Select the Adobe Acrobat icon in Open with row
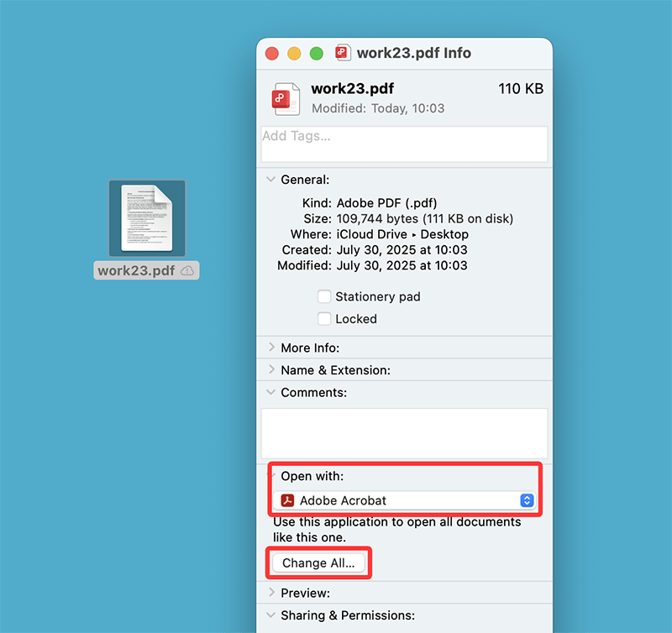 pyautogui.click(x=286, y=500)
